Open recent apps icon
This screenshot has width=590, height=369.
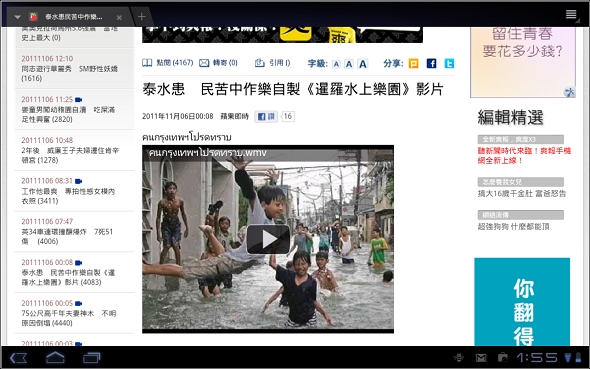[92, 357]
